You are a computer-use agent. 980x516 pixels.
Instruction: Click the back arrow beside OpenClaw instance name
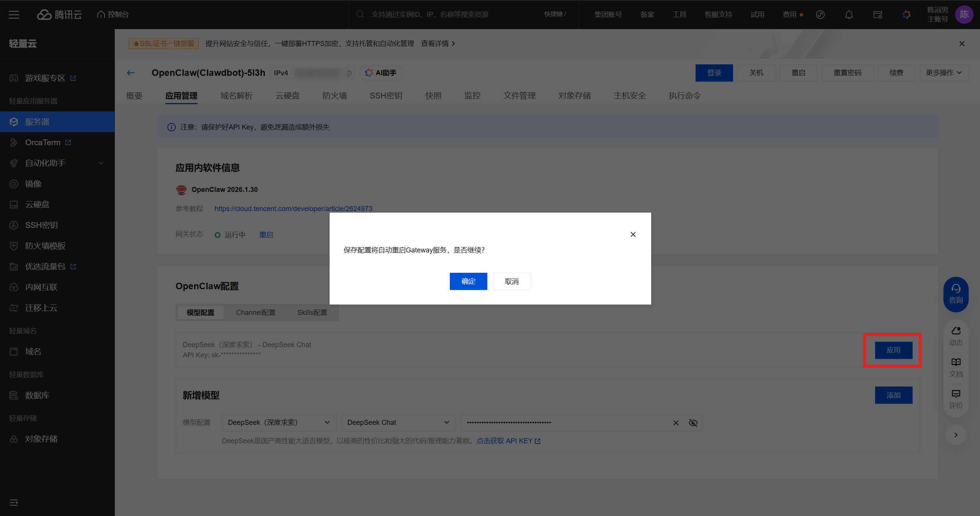coord(131,73)
